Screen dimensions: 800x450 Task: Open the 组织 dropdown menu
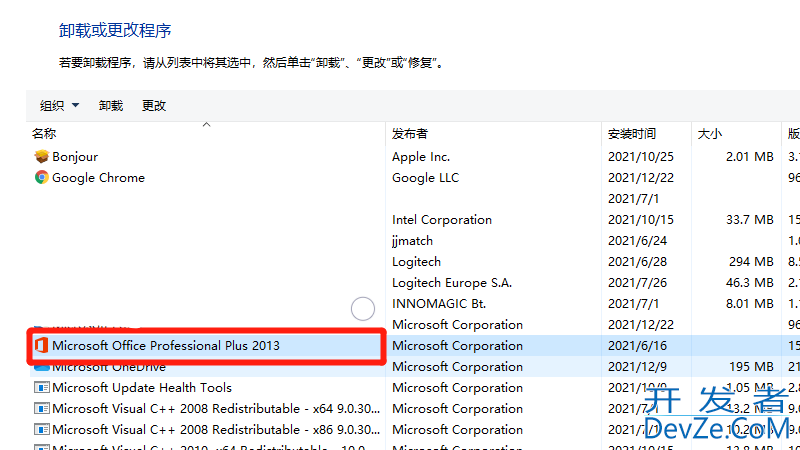59,106
